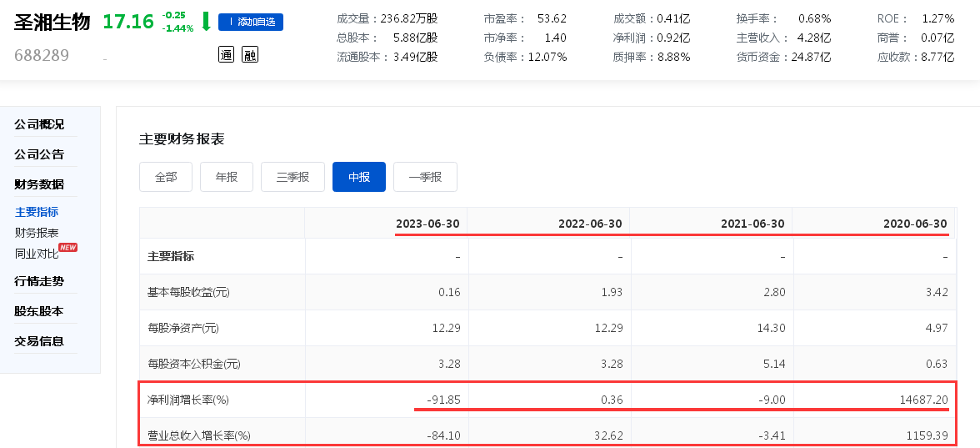Screen dimensions: 980x448
Task: Select the 三季报 report filter
Action: tap(292, 177)
